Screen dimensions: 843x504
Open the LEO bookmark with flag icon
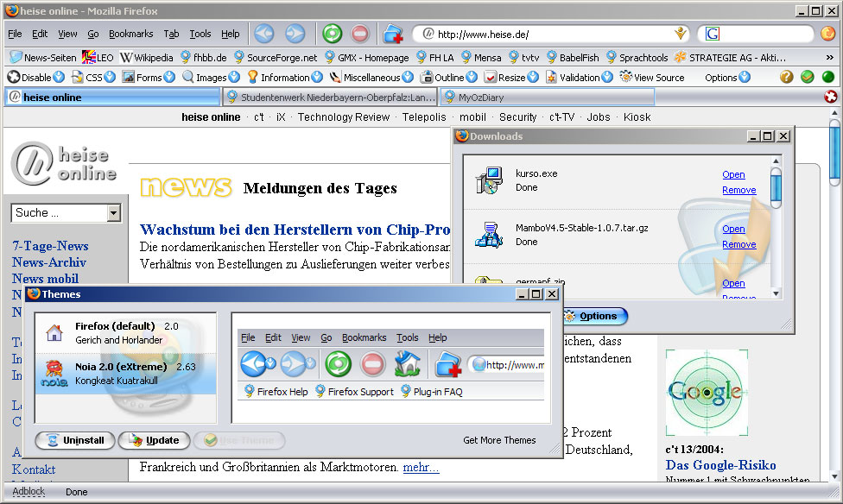pos(98,57)
